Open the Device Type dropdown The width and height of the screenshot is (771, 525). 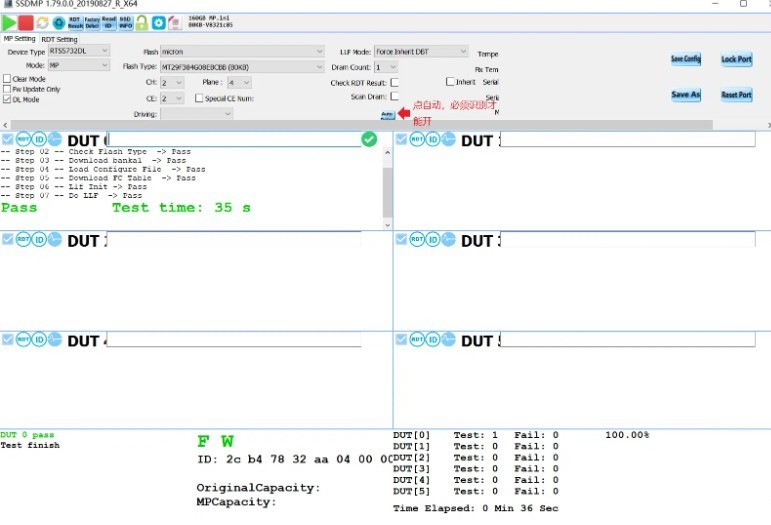coord(79,51)
